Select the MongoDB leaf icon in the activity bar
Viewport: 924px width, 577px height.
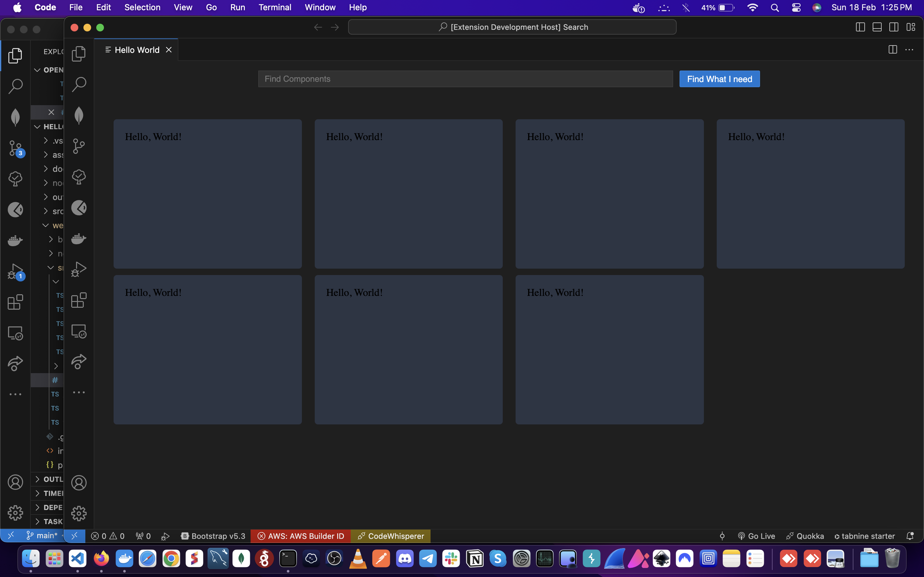(x=15, y=117)
